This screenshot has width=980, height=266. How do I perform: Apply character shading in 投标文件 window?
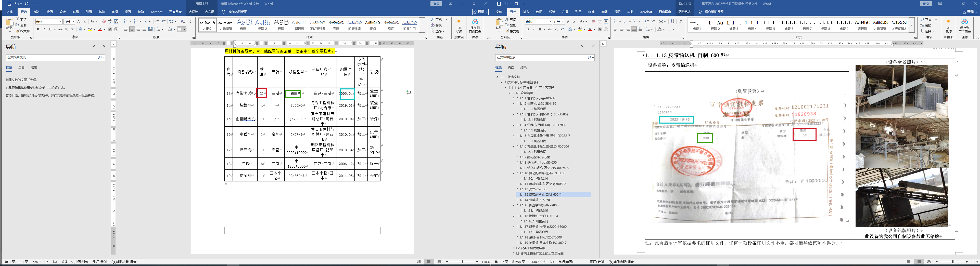point(600,29)
